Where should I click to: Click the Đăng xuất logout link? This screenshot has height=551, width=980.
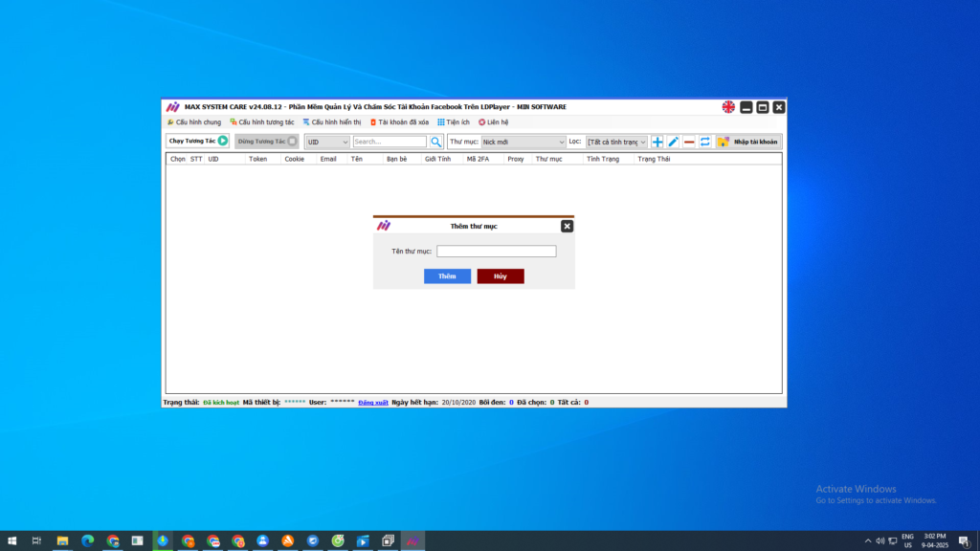click(x=372, y=403)
